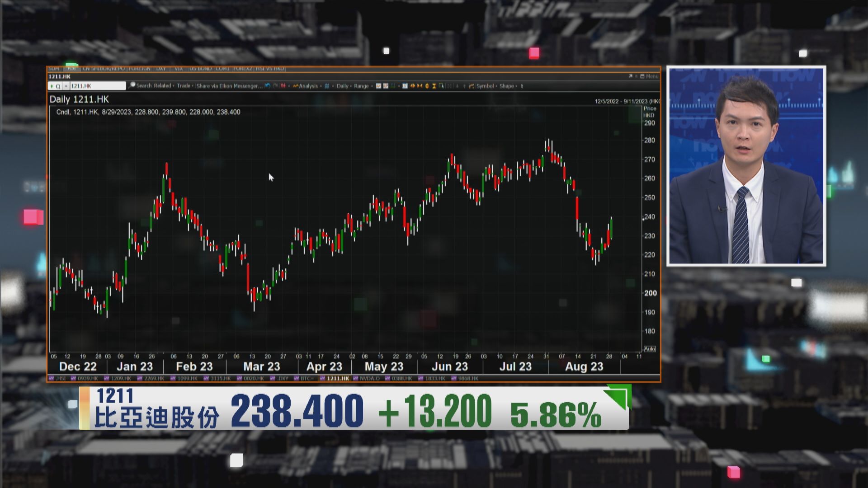
Task: Click the horizontal compress arrows icon
Action: coord(420,86)
